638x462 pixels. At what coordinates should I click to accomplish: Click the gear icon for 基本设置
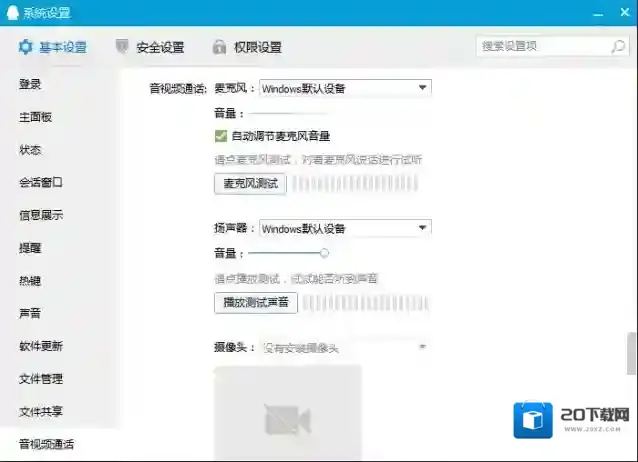coord(25,47)
